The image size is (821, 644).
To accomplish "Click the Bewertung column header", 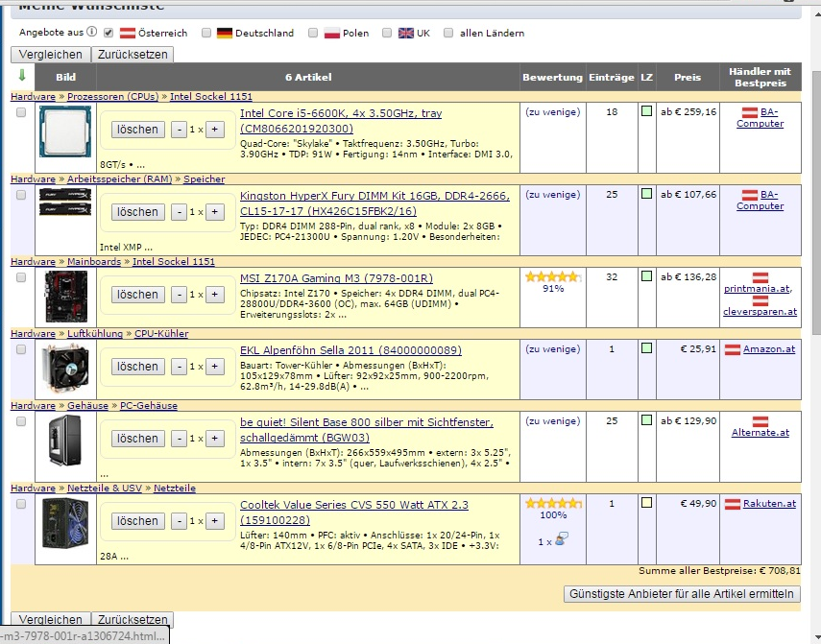I will [552, 77].
